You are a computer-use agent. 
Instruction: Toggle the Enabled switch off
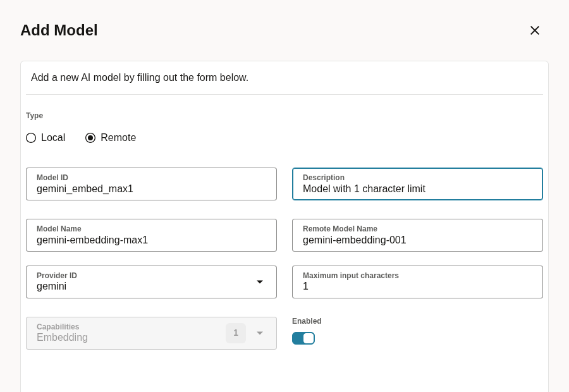pyautogui.click(x=303, y=338)
